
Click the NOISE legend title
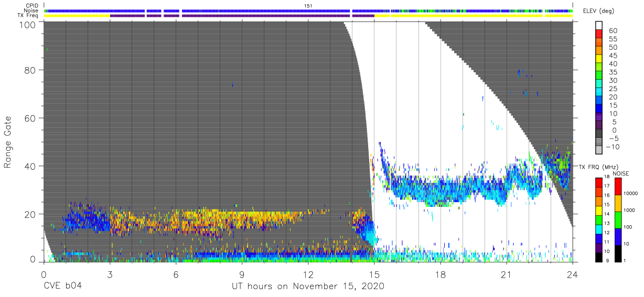[x=620, y=173]
